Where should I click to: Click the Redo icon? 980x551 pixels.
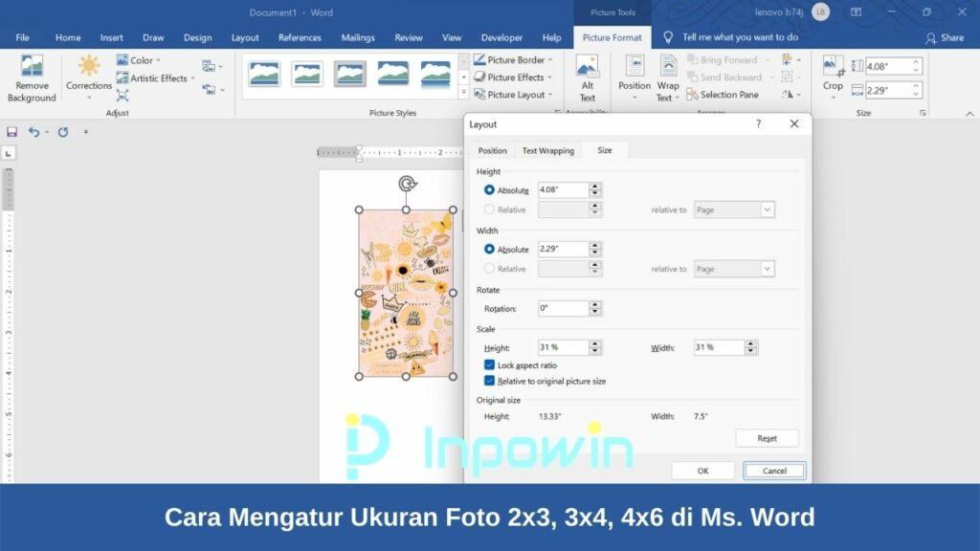[x=63, y=132]
